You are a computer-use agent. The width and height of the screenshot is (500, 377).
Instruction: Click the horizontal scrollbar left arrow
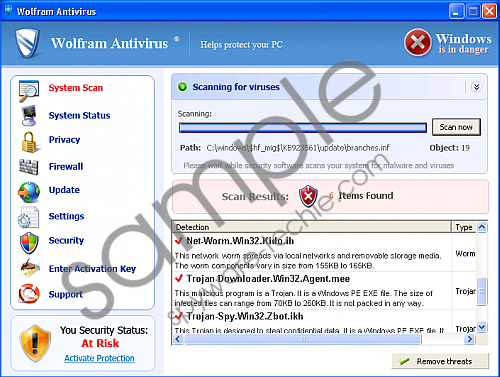(x=178, y=339)
